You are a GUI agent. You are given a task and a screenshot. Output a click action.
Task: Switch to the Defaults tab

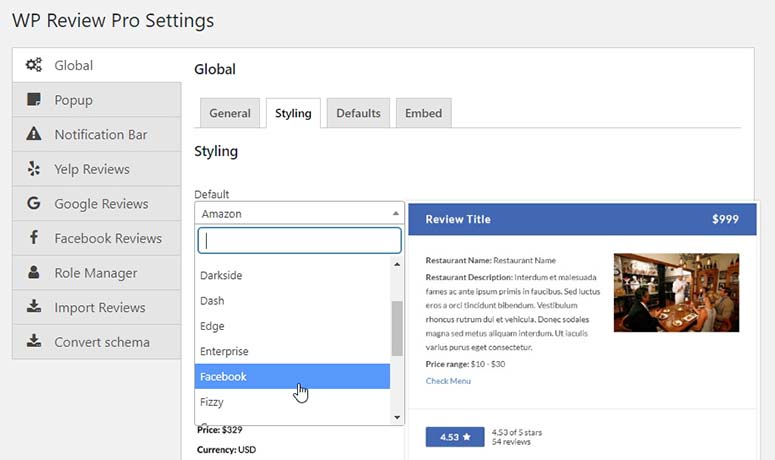tap(358, 113)
